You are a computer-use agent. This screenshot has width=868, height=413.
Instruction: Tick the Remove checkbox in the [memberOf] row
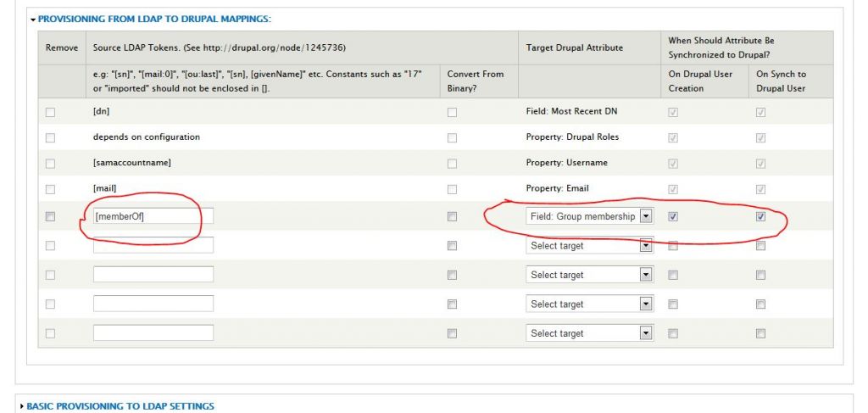click(50, 217)
